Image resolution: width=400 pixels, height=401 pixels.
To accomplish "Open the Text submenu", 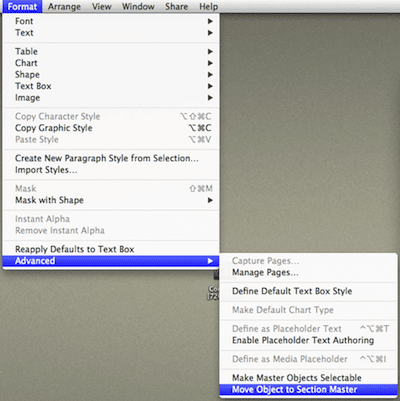I will point(111,33).
